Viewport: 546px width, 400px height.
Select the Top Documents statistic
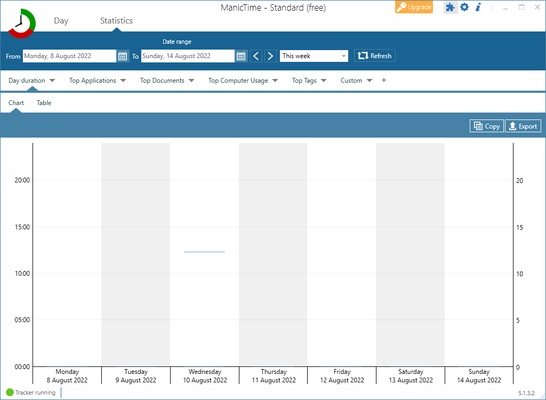(x=162, y=80)
